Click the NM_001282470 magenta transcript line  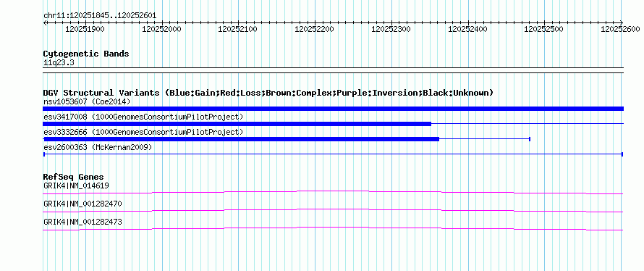(333, 211)
